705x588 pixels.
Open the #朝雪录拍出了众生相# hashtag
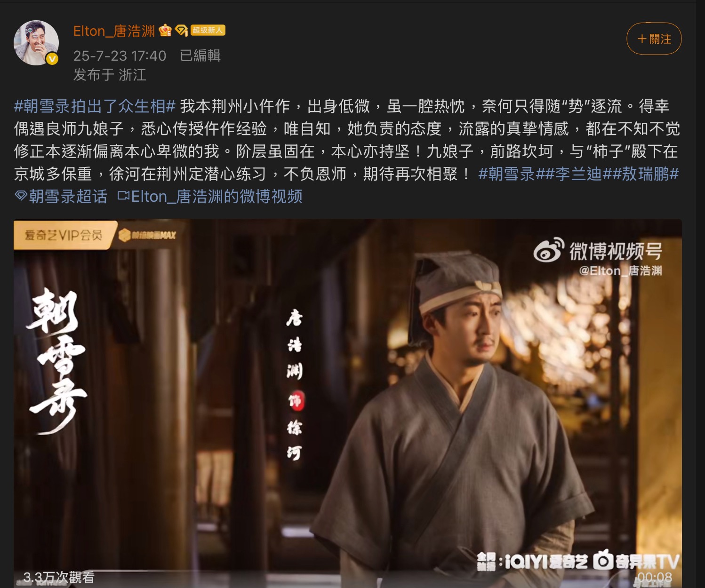95,106
